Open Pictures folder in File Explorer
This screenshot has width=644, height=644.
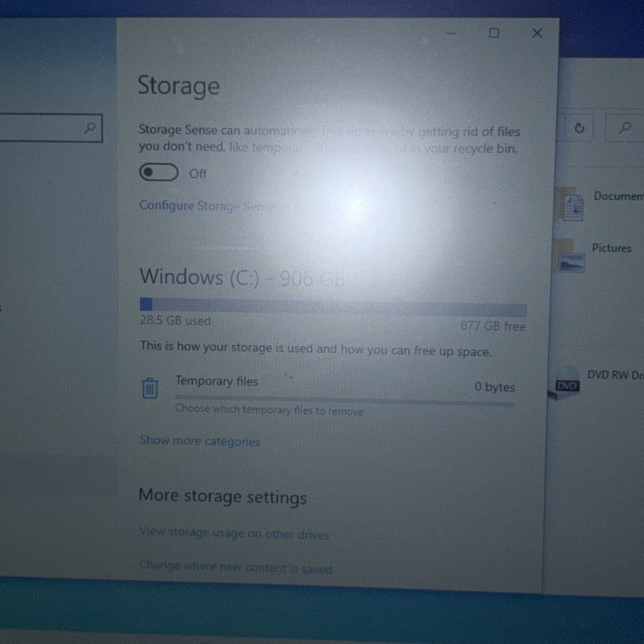point(594,256)
